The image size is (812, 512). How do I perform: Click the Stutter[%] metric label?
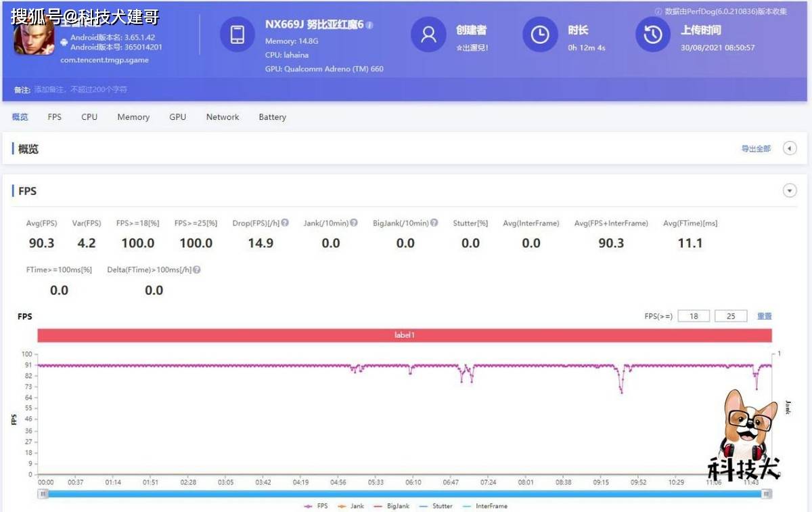470,223
